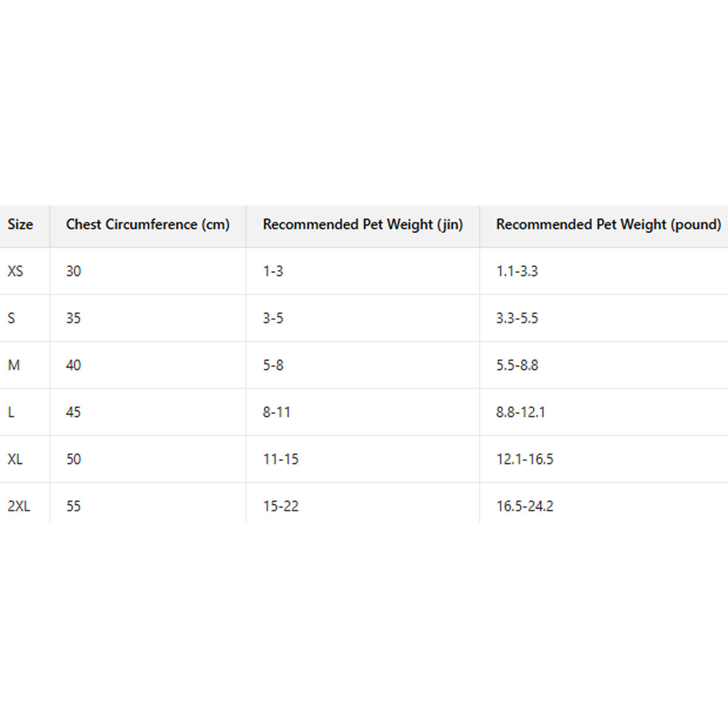728x728 pixels.
Task: Click chest circumference value 40
Action: pos(73,365)
